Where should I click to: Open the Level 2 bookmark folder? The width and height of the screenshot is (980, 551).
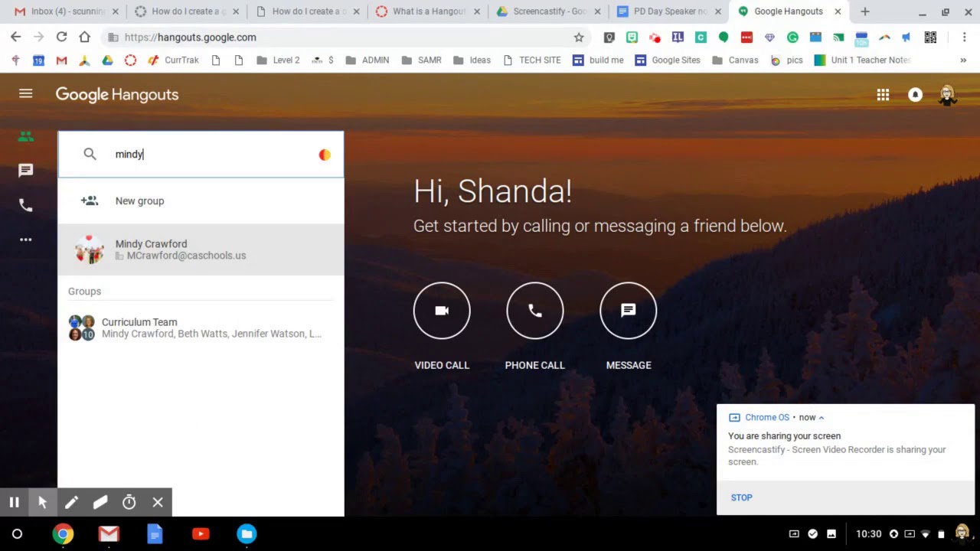coord(279,60)
